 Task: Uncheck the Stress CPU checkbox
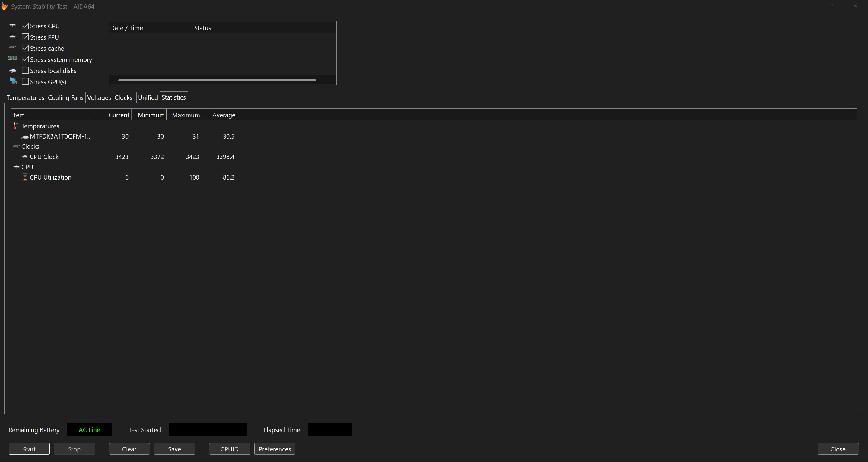coord(25,26)
